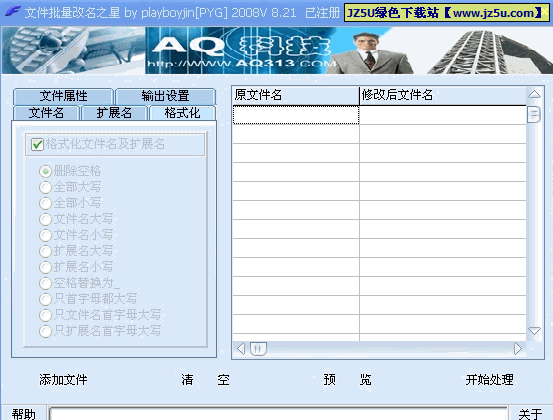Image resolution: width=553 pixels, height=420 pixels.
Task: Select the 格式化 tab
Action: point(182,113)
